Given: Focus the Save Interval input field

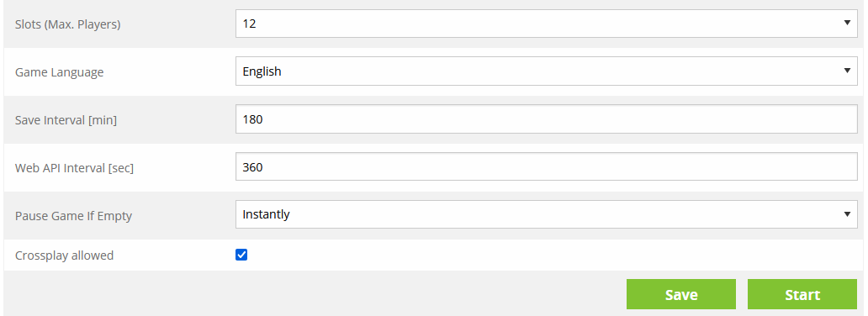Looking at the screenshot, I should [547, 119].
